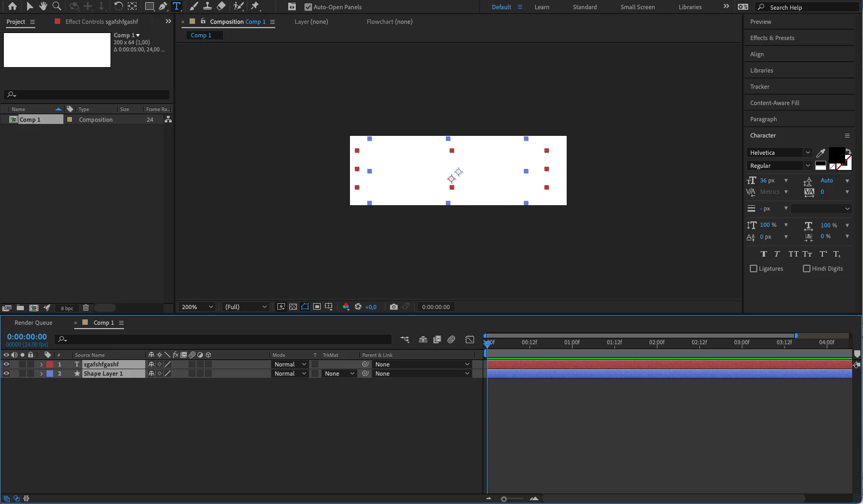Screen dimensions: 863x504
Task: Open (Full) resolution dropdown
Action: [x=245, y=307]
